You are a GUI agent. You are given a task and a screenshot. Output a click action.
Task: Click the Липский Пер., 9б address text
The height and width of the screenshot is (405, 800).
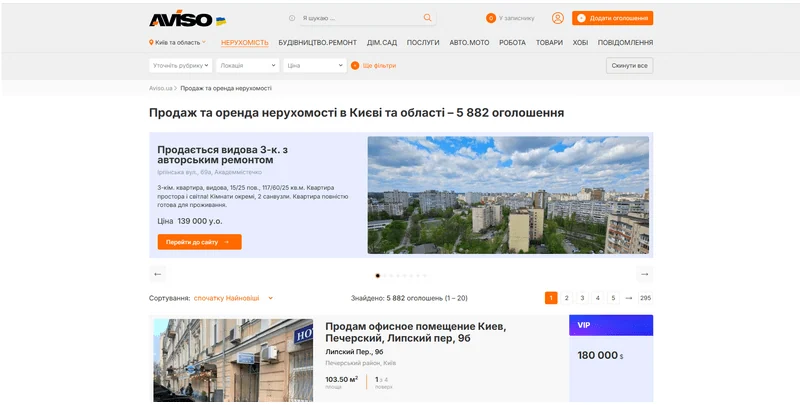[x=355, y=352]
